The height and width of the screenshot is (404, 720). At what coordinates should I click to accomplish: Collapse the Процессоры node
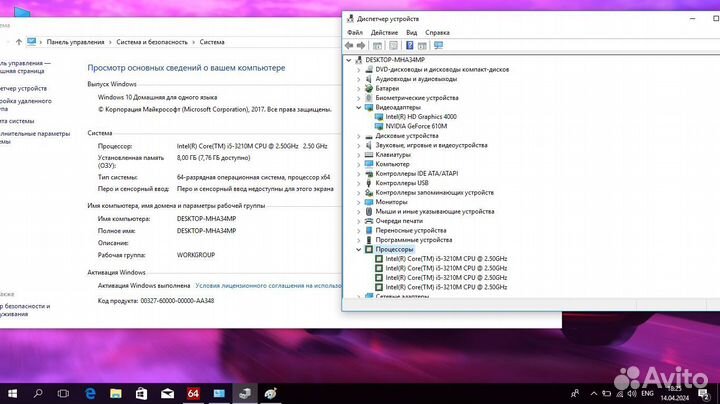(x=359, y=249)
